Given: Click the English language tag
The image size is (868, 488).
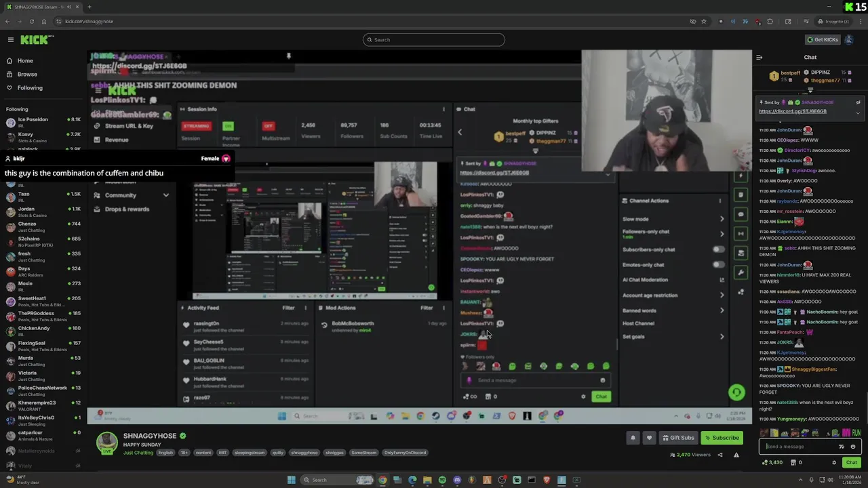Looking at the screenshot, I should [165, 453].
